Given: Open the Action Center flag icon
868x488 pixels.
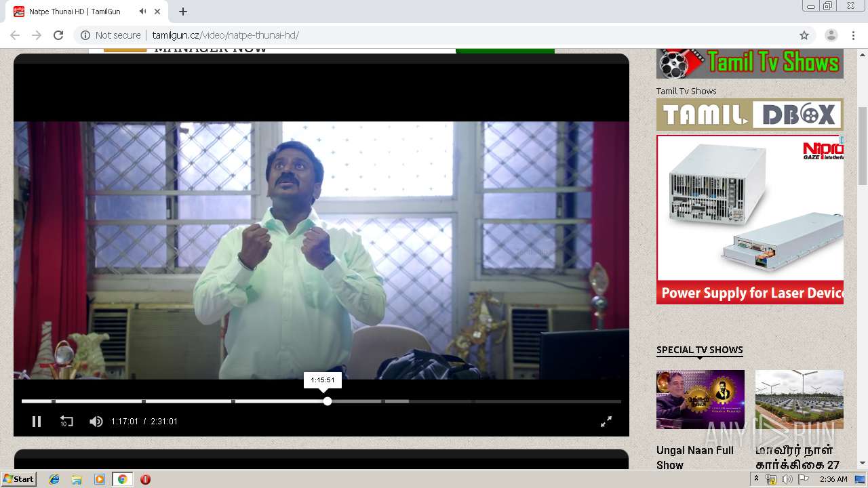Looking at the screenshot, I should [804, 479].
